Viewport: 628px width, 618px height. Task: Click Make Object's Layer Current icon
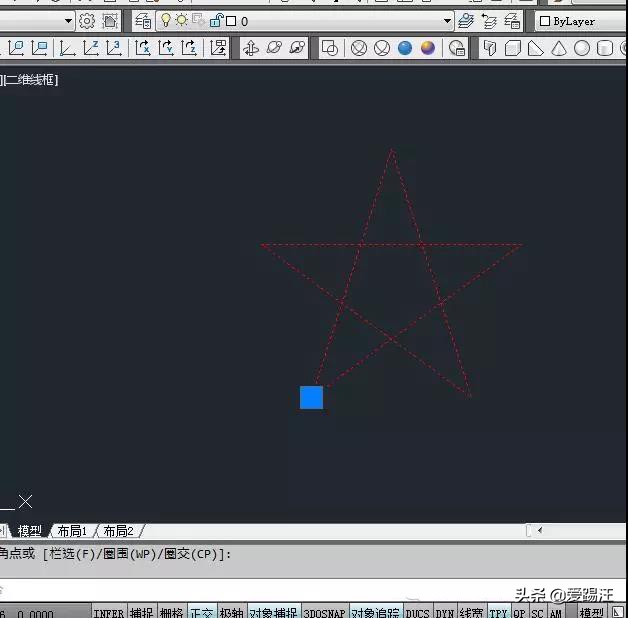pyautogui.click(x=465, y=21)
